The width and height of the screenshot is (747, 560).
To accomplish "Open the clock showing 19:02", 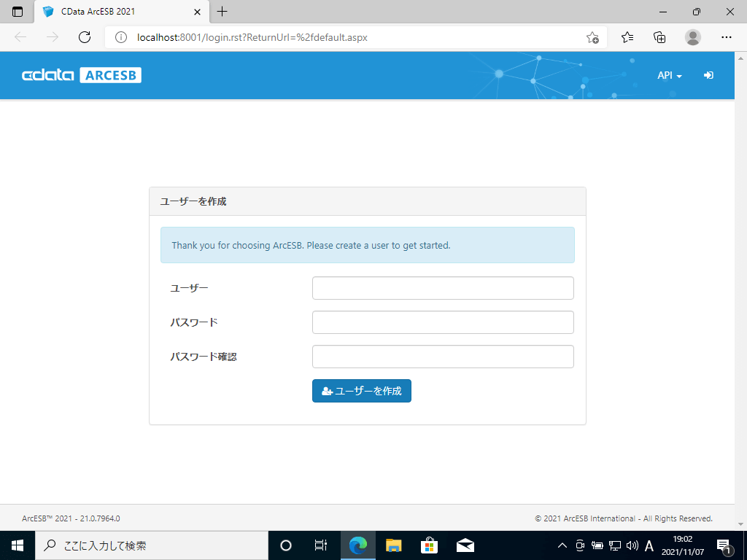I will (x=683, y=545).
